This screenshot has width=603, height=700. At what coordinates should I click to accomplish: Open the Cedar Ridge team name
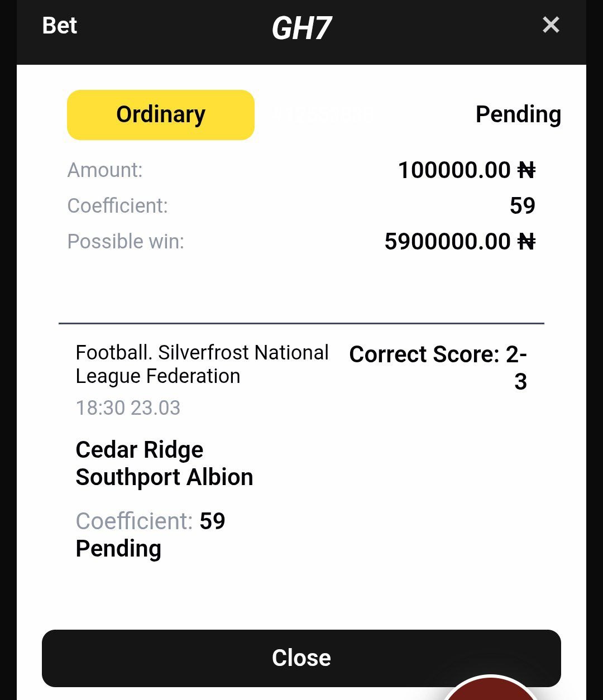tap(140, 450)
